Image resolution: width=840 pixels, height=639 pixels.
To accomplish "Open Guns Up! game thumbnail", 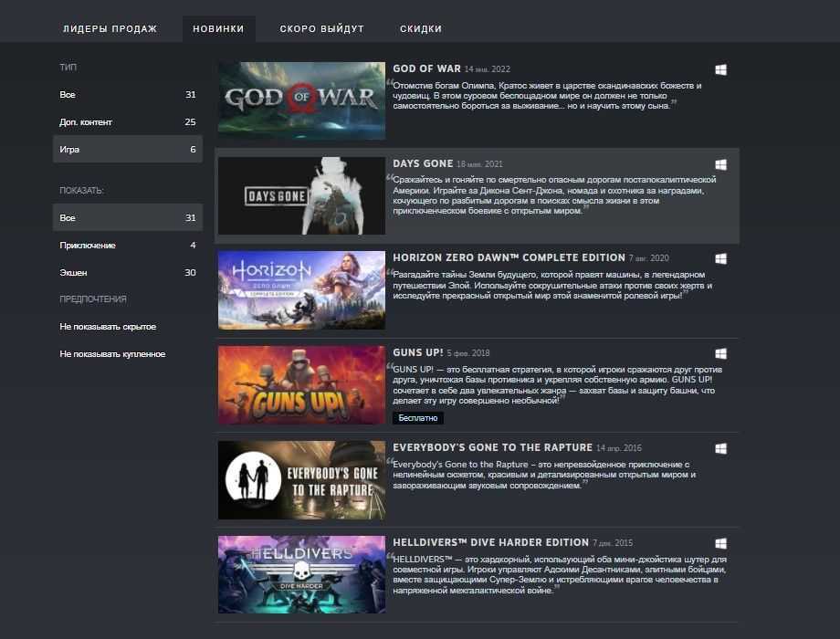I will 301,384.
